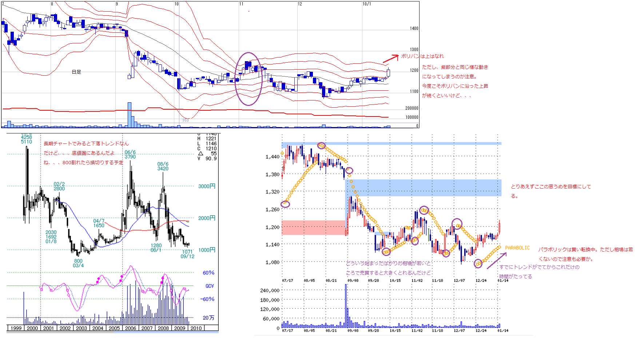Click the GCV indicator label
Image resolution: width=644 pixels, height=343 pixels.
coord(210,286)
